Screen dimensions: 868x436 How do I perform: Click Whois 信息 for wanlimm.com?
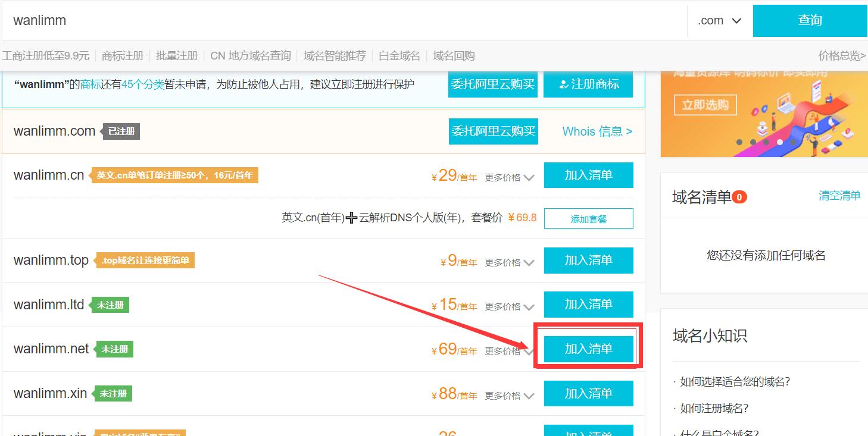[597, 131]
